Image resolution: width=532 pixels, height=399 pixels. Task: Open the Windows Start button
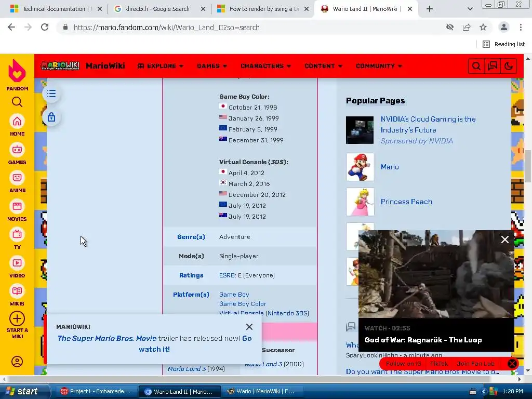24,391
